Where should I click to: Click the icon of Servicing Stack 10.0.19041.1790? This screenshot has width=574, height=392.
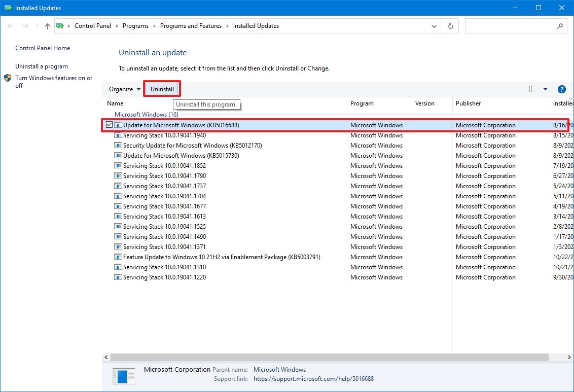coord(118,175)
